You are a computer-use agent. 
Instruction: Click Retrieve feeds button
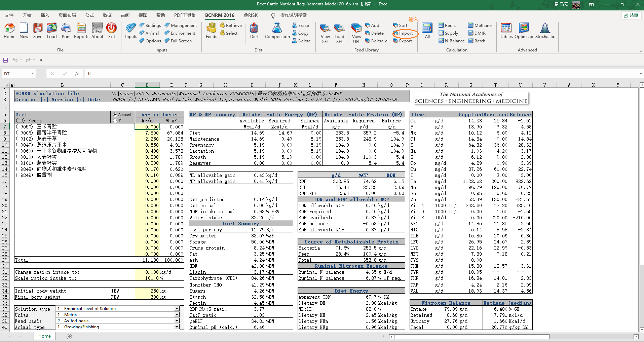(x=231, y=25)
